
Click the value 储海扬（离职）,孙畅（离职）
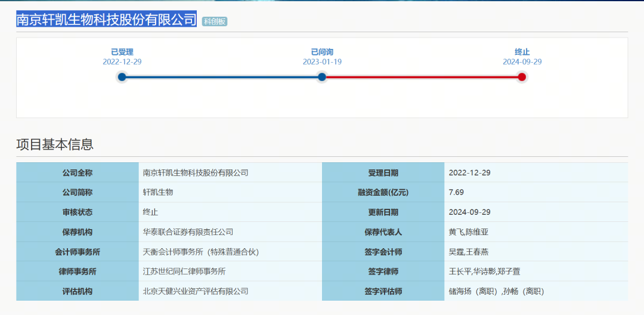(x=497, y=291)
